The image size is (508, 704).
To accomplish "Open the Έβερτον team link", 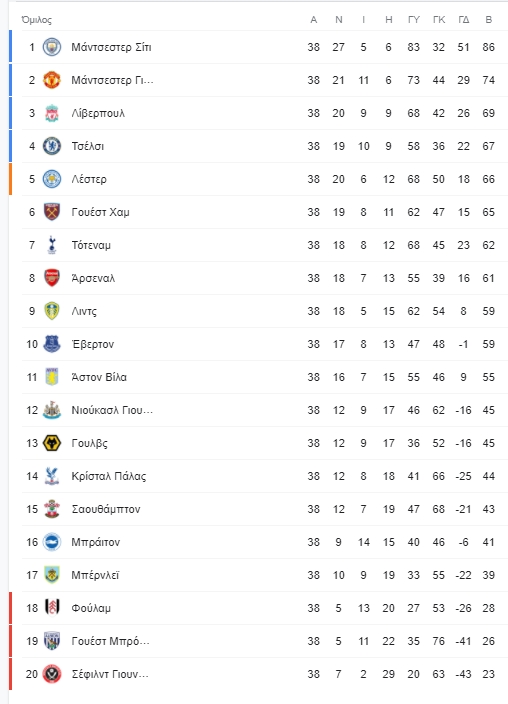I will click(93, 344).
